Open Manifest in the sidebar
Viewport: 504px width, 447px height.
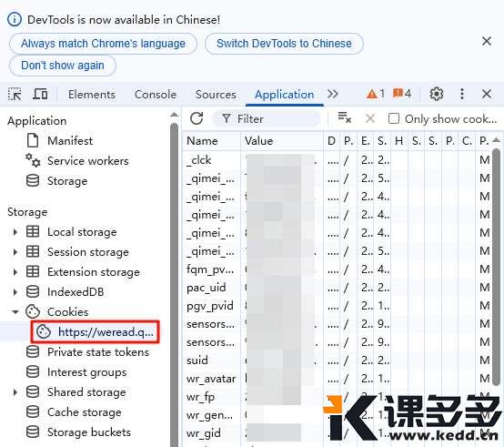coord(70,141)
